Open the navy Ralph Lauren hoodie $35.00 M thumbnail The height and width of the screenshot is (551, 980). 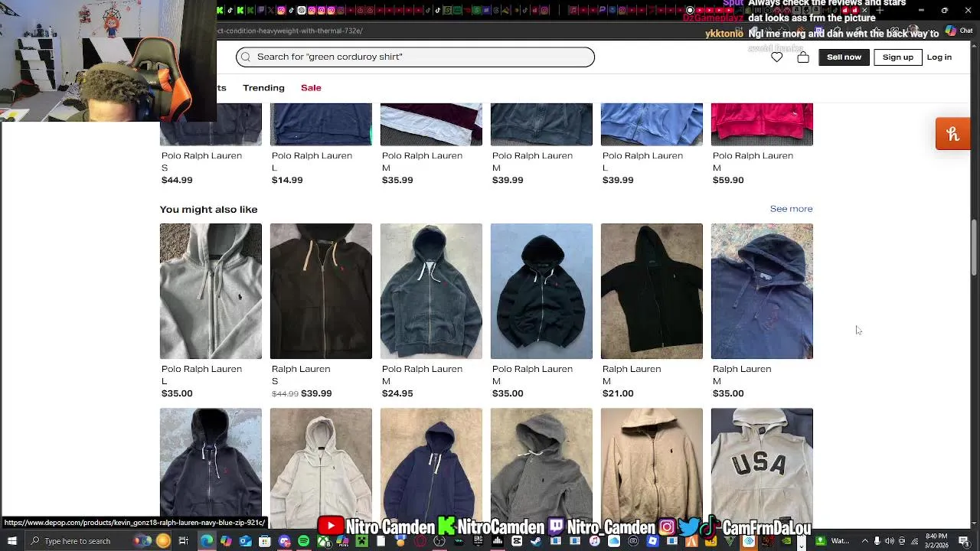point(762,291)
